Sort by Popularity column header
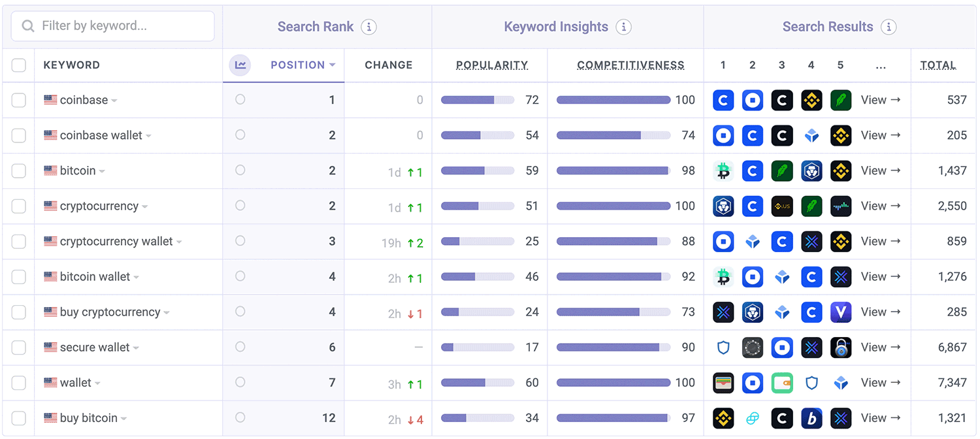The width and height of the screenshot is (980, 439). pyautogui.click(x=492, y=65)
